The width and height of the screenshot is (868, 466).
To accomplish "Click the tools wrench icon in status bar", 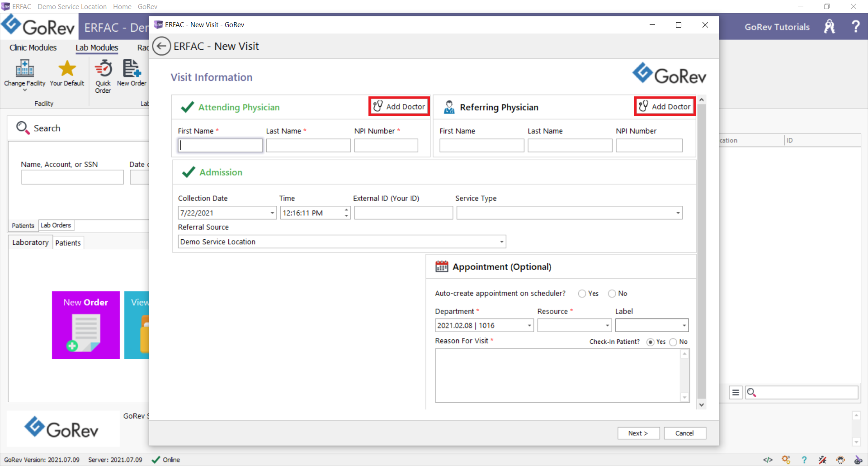I will tap(822, 460).
